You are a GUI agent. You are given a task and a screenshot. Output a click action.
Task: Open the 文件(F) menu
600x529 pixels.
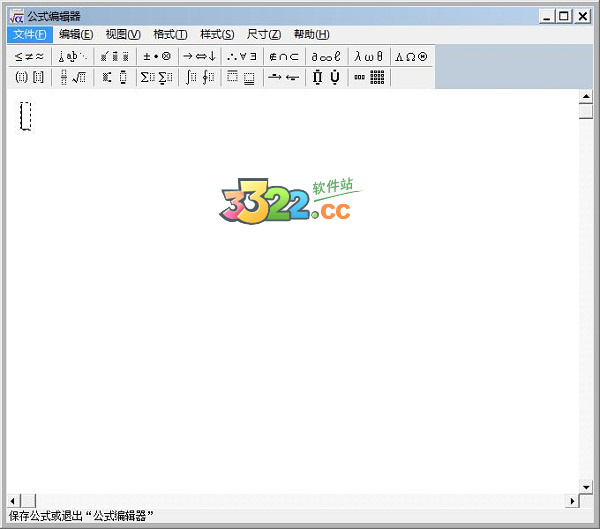point(30,35)
